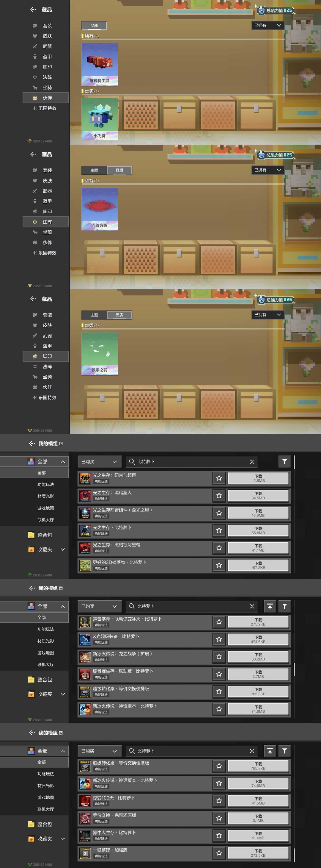
Task: Click filter icon above 光之生存:纽带与超巨 row
Action: point(285,462)
